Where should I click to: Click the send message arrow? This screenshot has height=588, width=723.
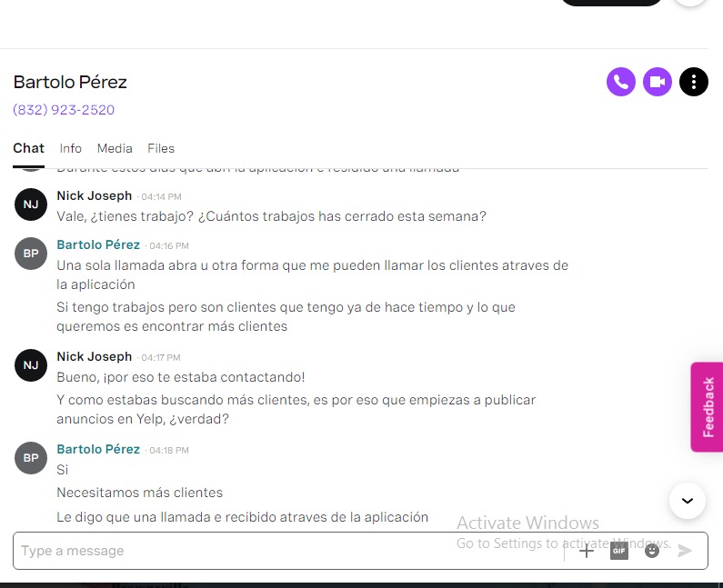coord(685,551)
